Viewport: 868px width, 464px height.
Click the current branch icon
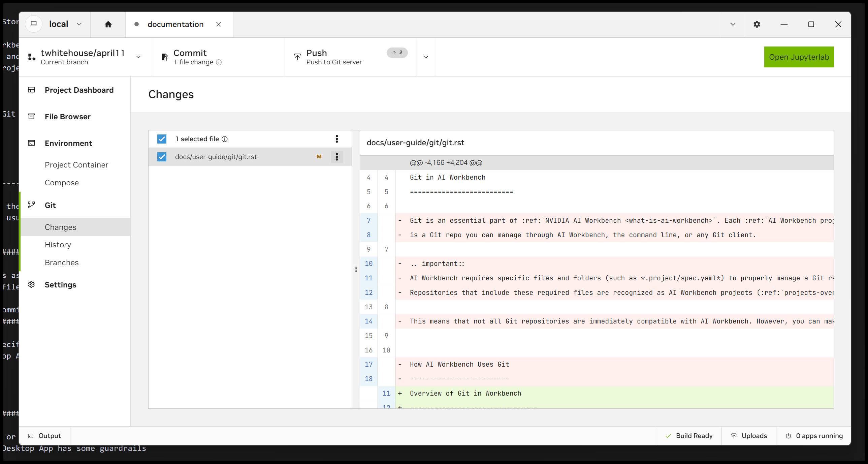point(32,57)
